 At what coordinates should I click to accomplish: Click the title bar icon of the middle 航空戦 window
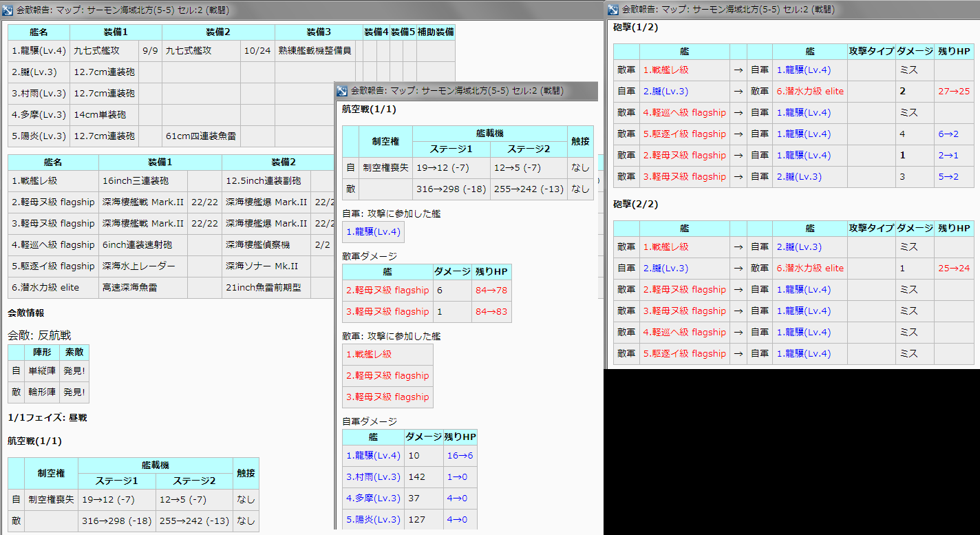point(342,90)
